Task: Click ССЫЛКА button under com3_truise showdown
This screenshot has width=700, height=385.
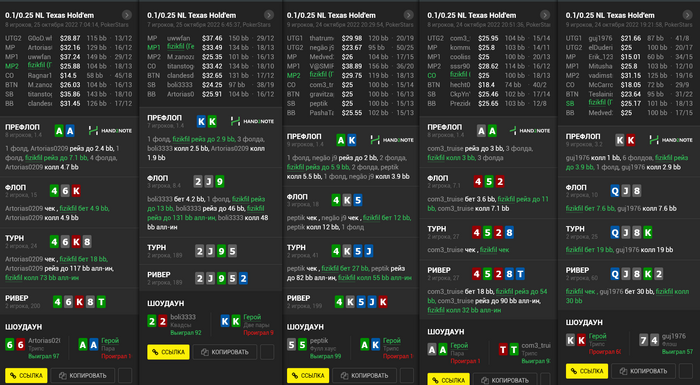Action: (448, 379)
